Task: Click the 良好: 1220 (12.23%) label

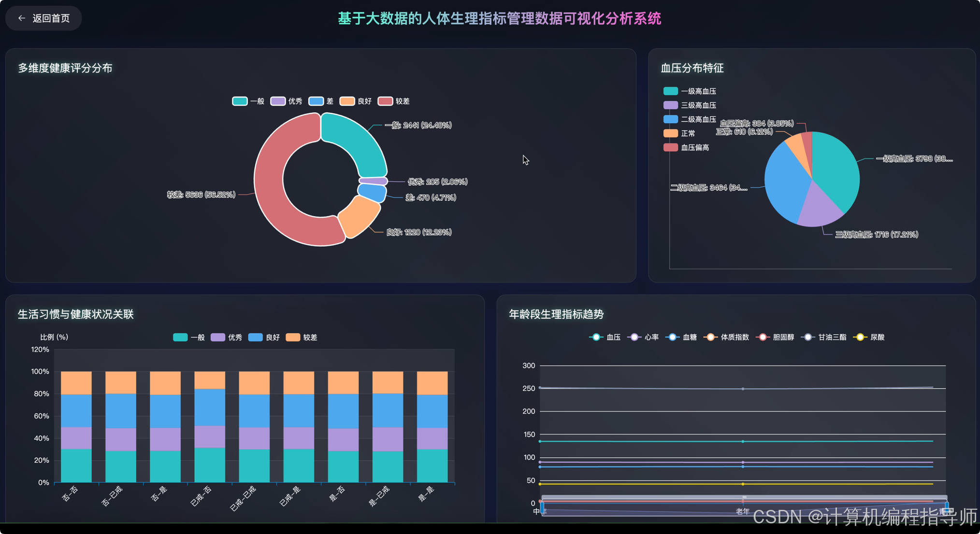Action: tap(419, 232)
